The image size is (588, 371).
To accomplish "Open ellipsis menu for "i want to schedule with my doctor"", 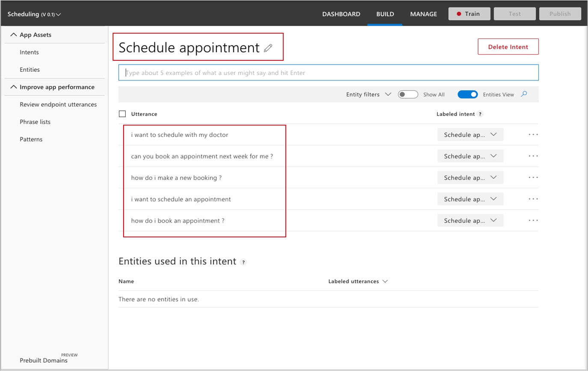I will tap(533, 134).
